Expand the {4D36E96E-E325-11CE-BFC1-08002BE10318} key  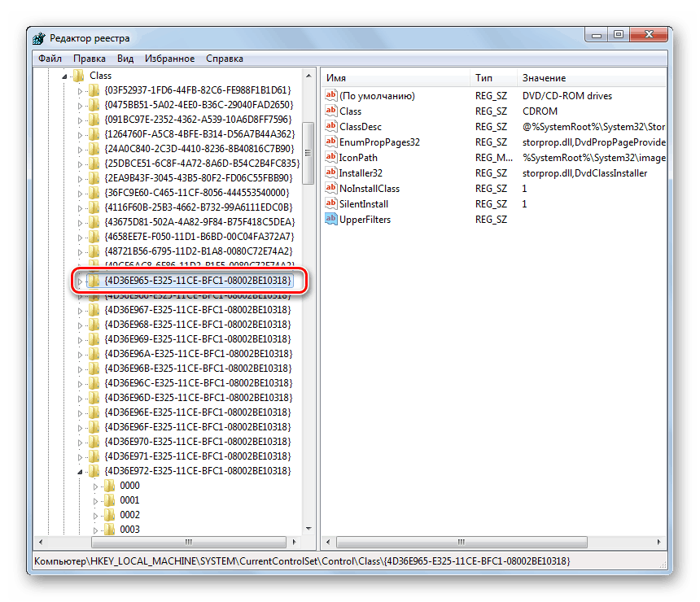coord(80,413)
